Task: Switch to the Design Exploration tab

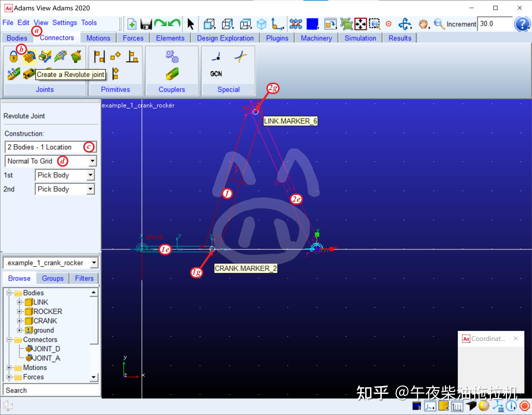Action: [225, 38]
